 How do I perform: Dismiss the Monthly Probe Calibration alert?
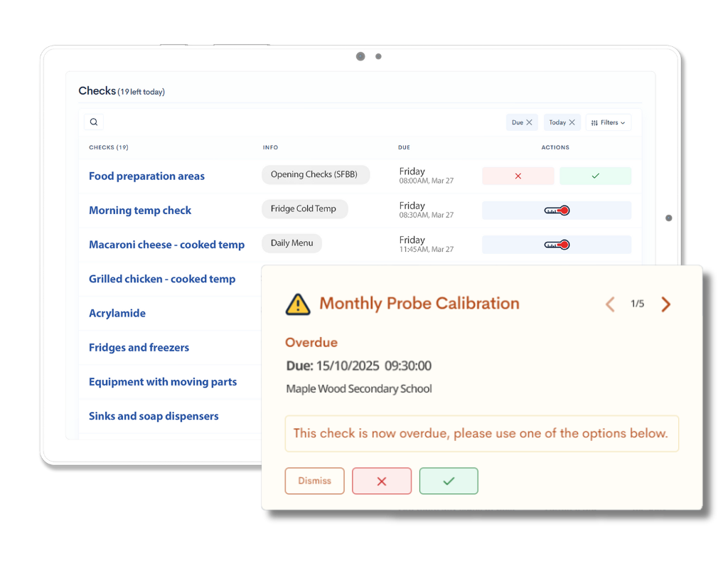(315, 482)
